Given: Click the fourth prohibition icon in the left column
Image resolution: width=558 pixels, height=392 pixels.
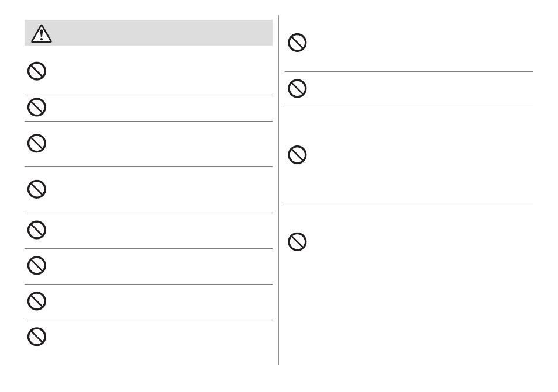Looking at the screenshot, I should (x=37, y=189).
